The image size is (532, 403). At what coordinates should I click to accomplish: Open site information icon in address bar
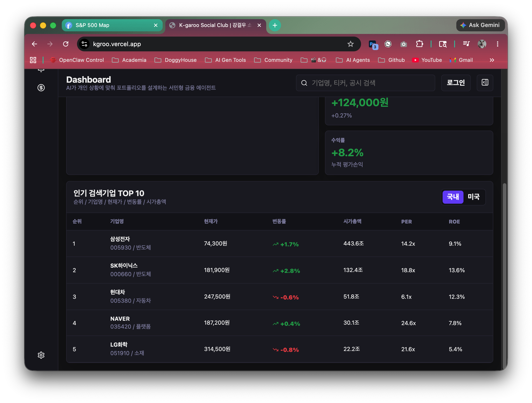tap(84, 44)
